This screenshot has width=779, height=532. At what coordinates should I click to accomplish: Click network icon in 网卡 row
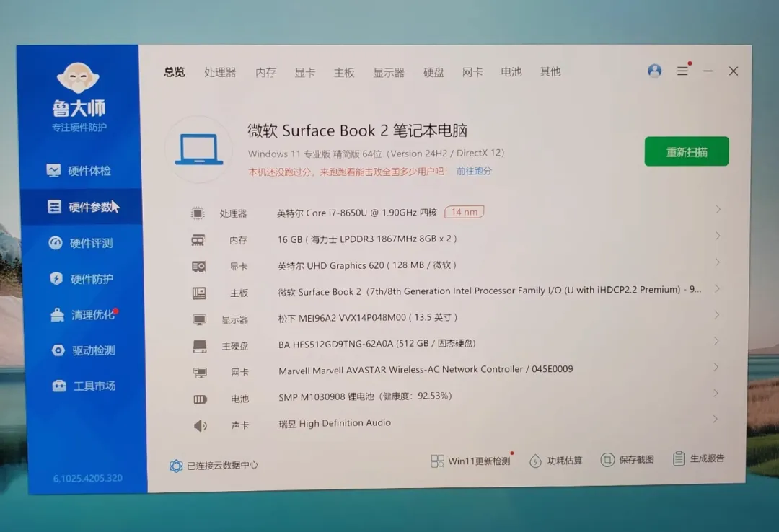[201, 373]
